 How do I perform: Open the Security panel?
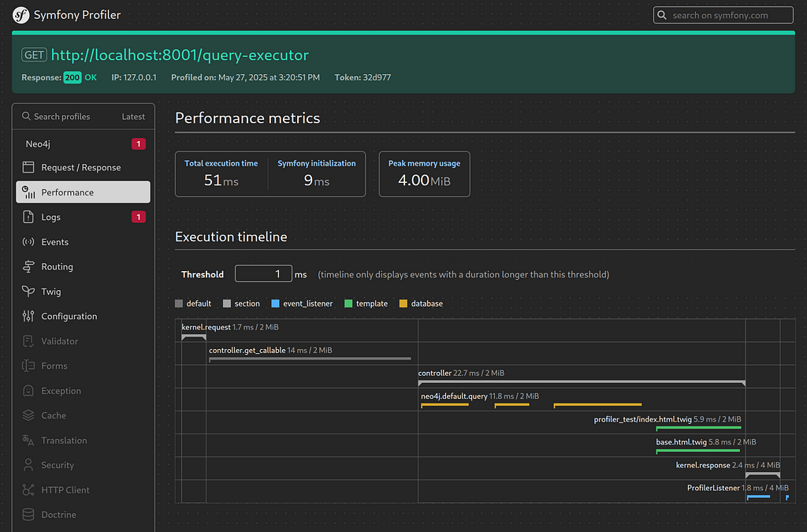83,465
